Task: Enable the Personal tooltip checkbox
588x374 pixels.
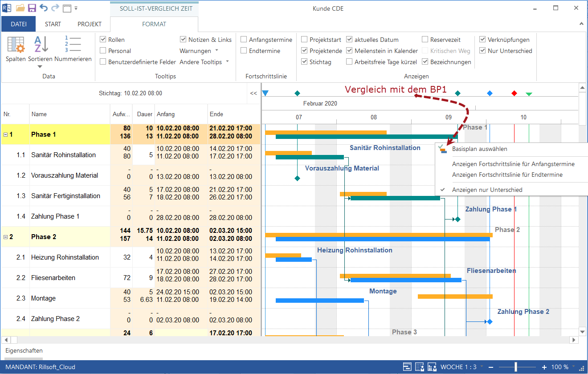Action: pos(103,51)
